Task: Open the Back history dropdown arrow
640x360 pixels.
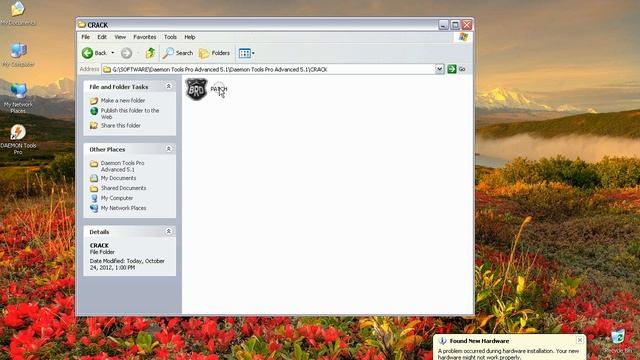Action: click(x=113, y=53)
